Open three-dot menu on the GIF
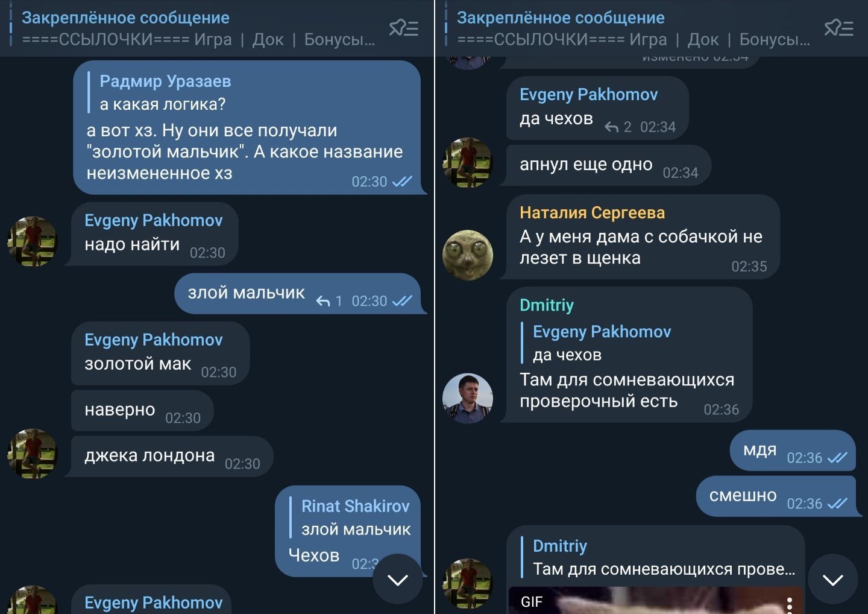This screenshot has height=614, width=868. 789,604
